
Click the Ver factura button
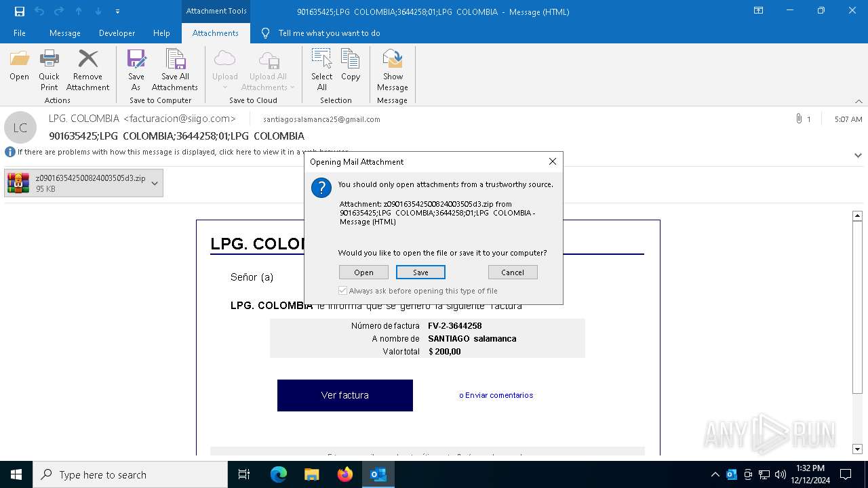pyautogui.click(x=345, y=395)
